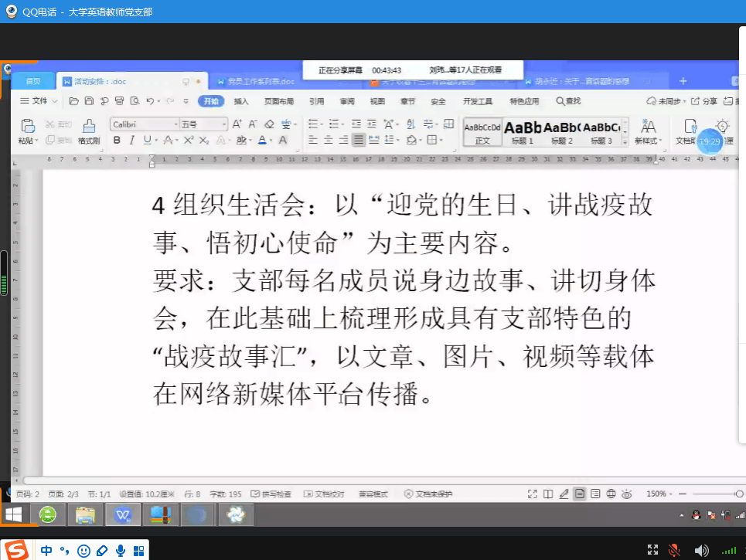Toggle bold formatting

tap(117, 141)
